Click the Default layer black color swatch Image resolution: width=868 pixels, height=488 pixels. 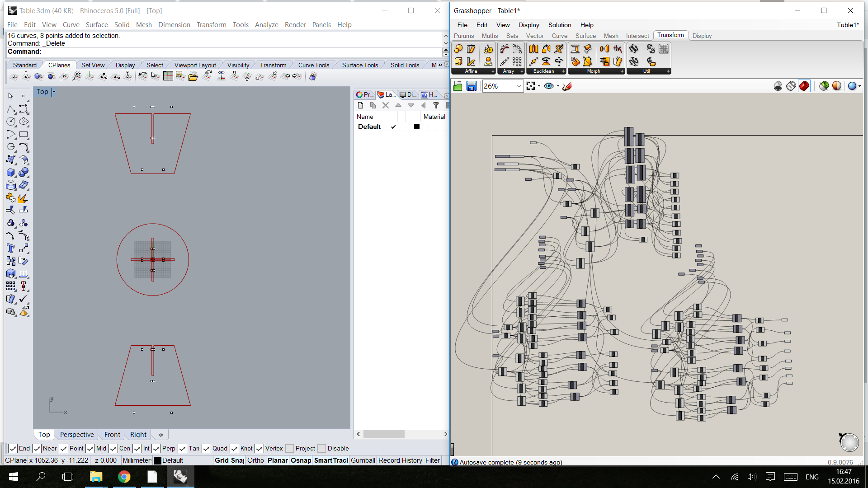pos(417,127)
